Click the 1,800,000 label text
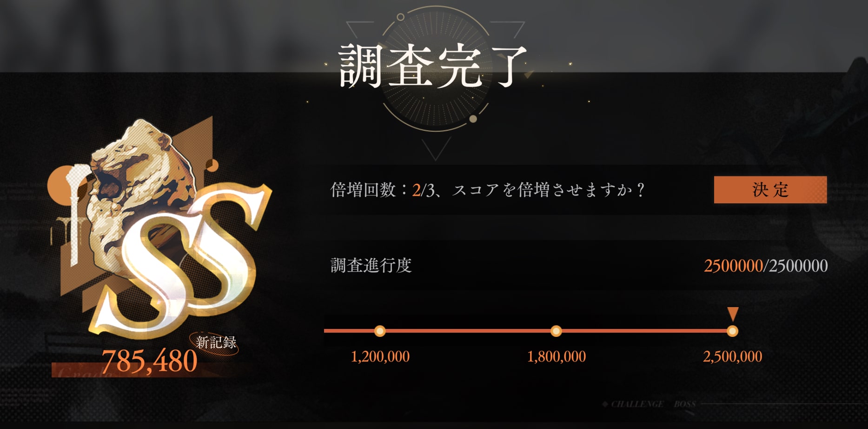This screenshot has width=868, height=429. 557,357
